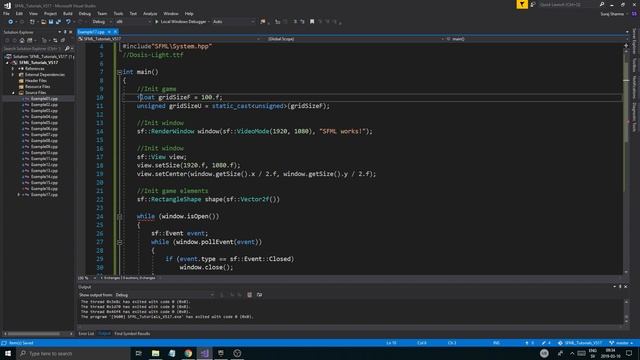The image size is (640, 360).
Task: Open the Analyze menu
Action: (150, 13)
